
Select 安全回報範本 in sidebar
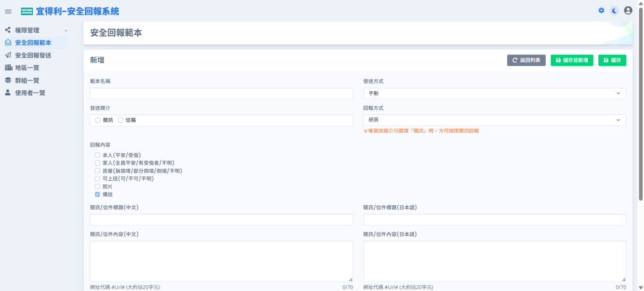33,43
